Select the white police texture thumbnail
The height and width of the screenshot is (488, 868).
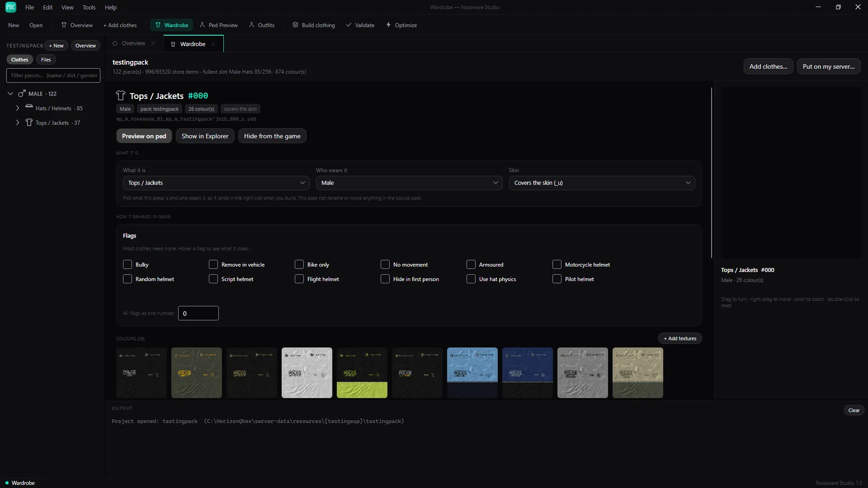307,373
